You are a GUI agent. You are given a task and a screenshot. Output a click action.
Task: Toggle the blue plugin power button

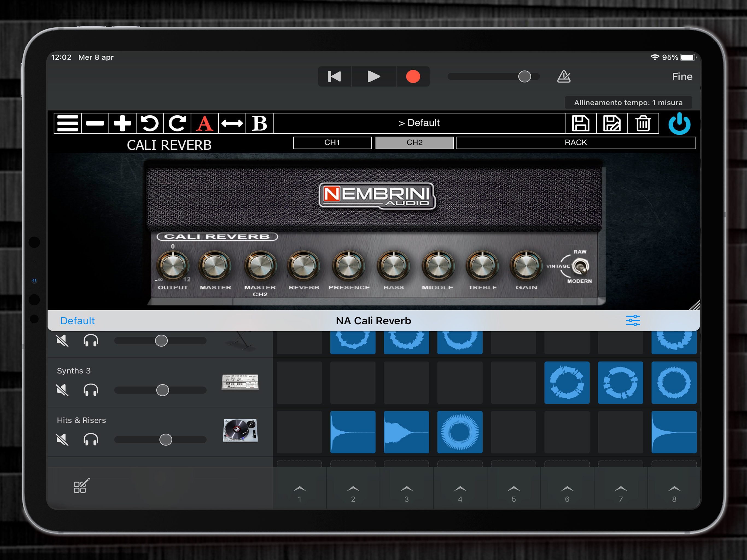(679, 124)
